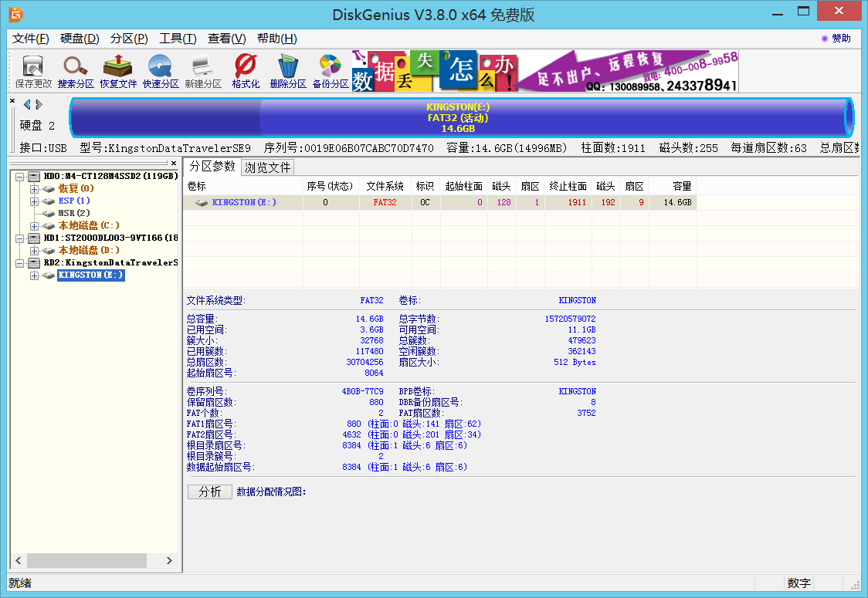Click the 容量 column header
This screenshot has height=598, width=868.
(673, 187)
